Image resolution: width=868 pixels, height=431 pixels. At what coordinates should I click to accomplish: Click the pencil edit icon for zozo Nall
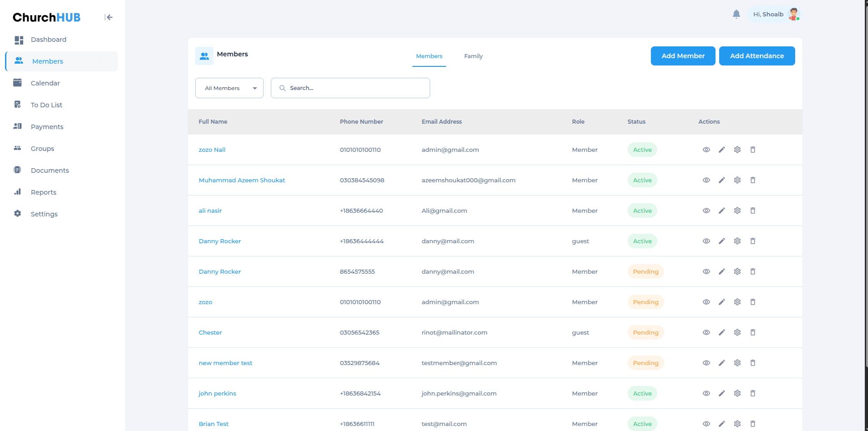pyautogui.click(x=721, y=150)
